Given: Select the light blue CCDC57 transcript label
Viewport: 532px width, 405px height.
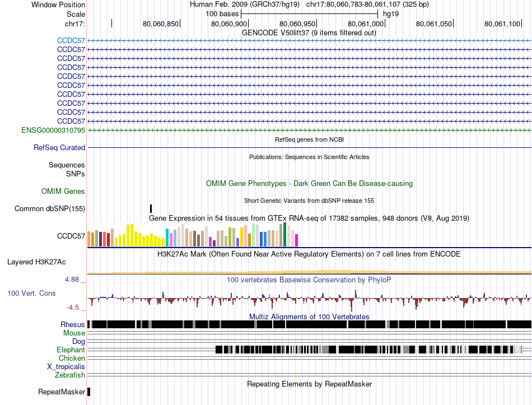Looking at the screenshot, I should [x=71, y=41].
